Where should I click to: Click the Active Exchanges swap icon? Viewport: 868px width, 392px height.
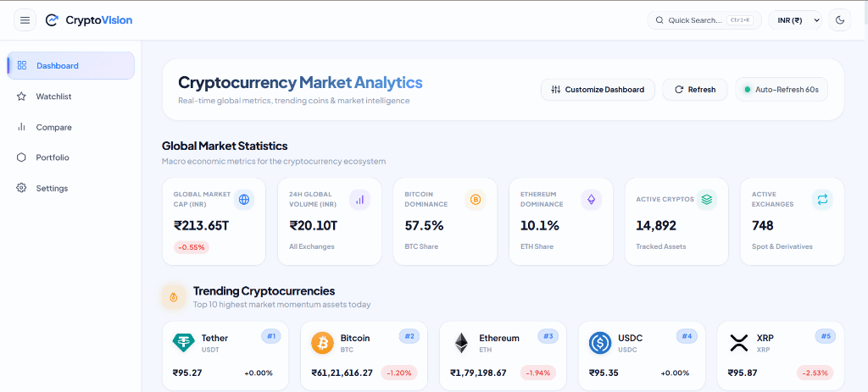[822, 199]
